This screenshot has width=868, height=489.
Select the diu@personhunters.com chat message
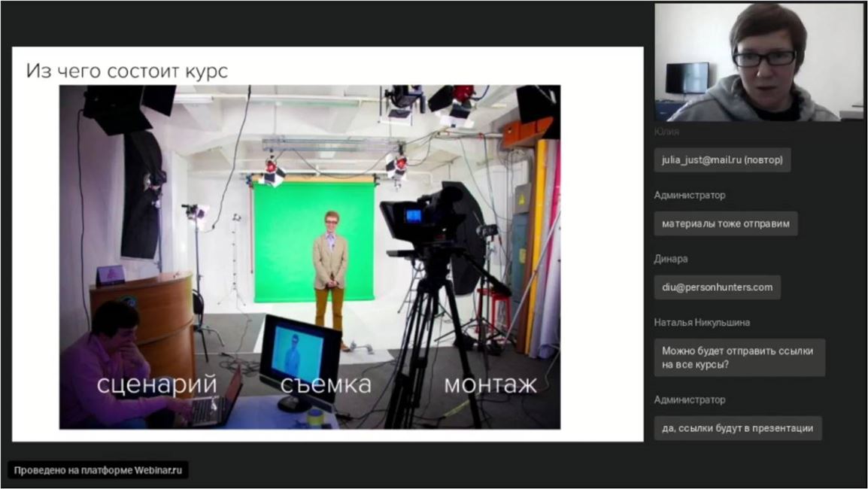point(717,287)
